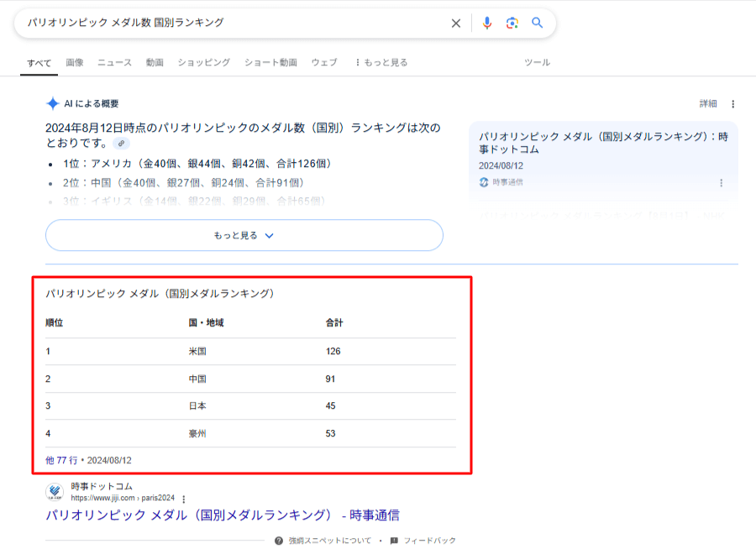Click total value 126 in the table
Image resolution: width=756 pixels, height=549 pixels.
point(333,352)
